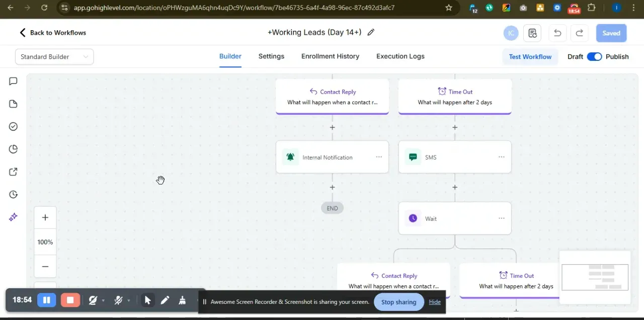Click the END node
Viewport: 644px width, 320px height.
(332, 208)
